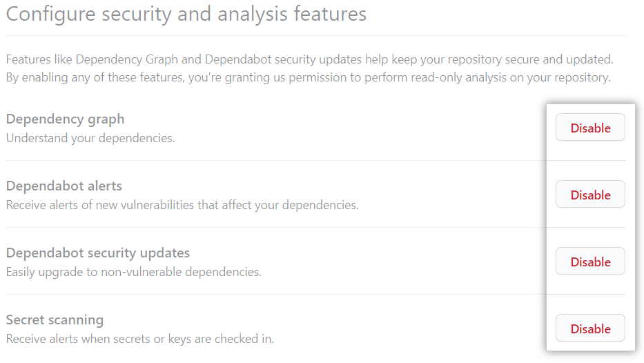Click the Dependabot alerts heading
Image resolution: width=644 pixels, height=363 pixels.
tap(64, 186)
